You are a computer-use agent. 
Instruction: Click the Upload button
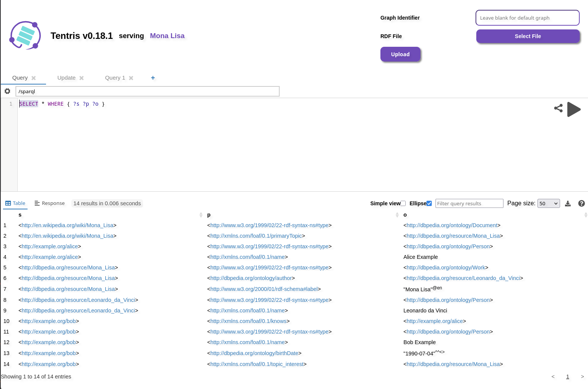pos(400,54)
